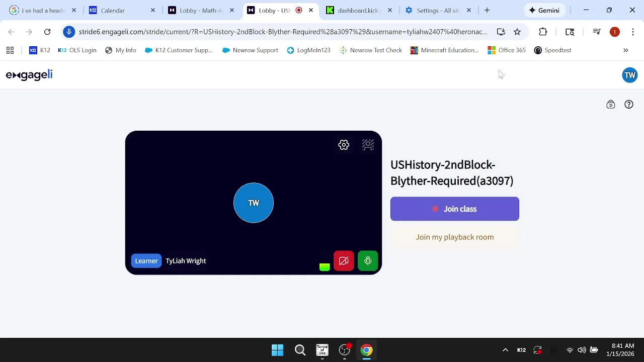Open Chrome from the taskbar
The height and width of the screenshot is (362, 644).
367,350
